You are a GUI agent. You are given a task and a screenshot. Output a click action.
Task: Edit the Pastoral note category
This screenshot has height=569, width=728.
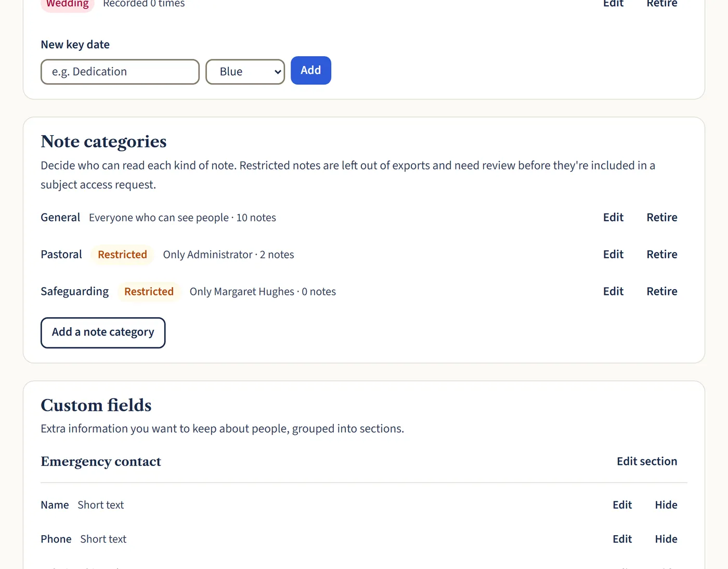click(613, 254)
